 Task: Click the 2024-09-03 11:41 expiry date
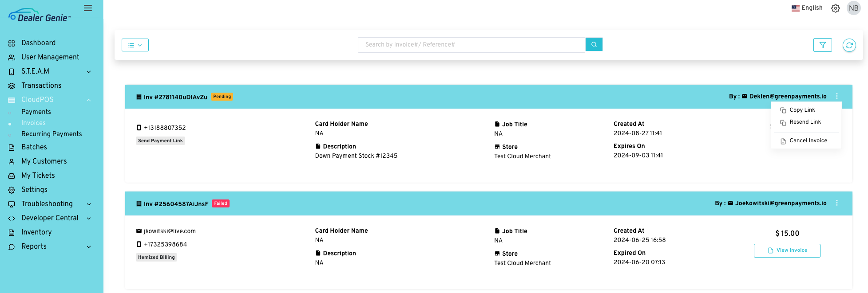(638, 155)
